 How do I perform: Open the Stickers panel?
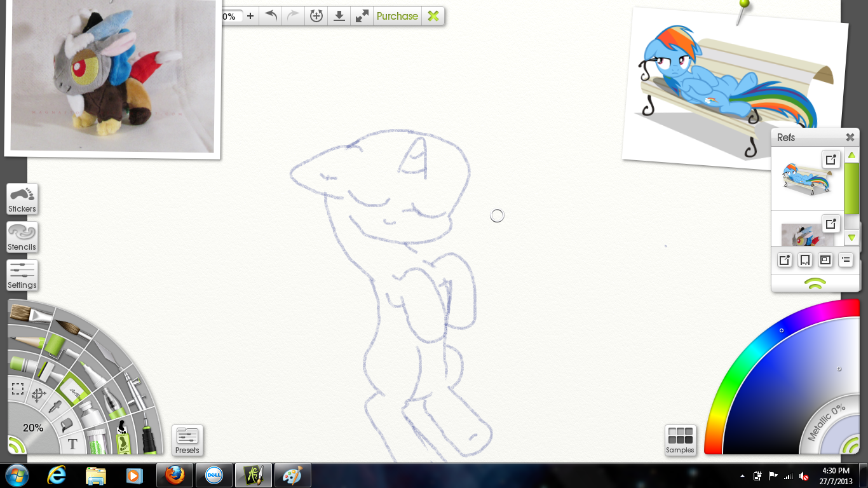click(22, 199)
